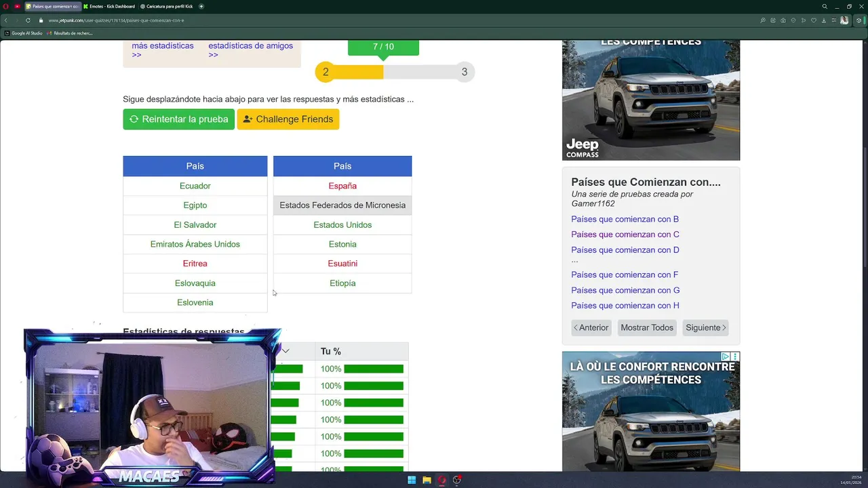The image size is (868, 488).
Task: Open the pinned YouTube tab
Action: click(17, 6)
